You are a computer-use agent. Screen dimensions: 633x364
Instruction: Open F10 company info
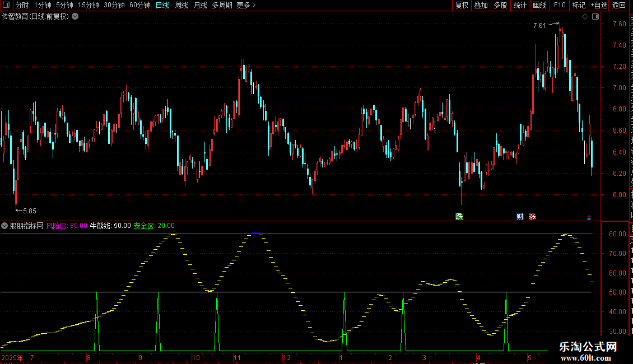pos(560,5)
